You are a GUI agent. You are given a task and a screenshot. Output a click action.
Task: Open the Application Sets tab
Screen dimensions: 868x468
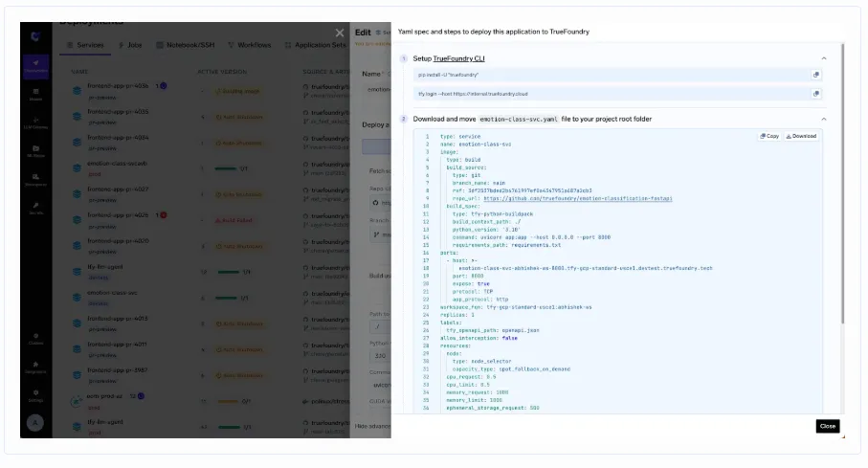(315, 45)
